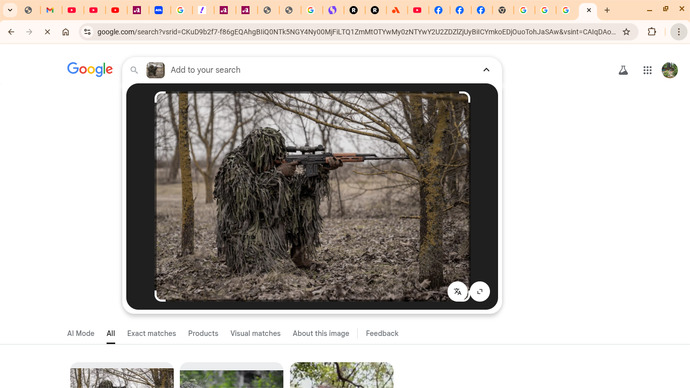Select the All results tab
Image resolution: width=690 pixels, height=388 pixels.
[110, 333]
